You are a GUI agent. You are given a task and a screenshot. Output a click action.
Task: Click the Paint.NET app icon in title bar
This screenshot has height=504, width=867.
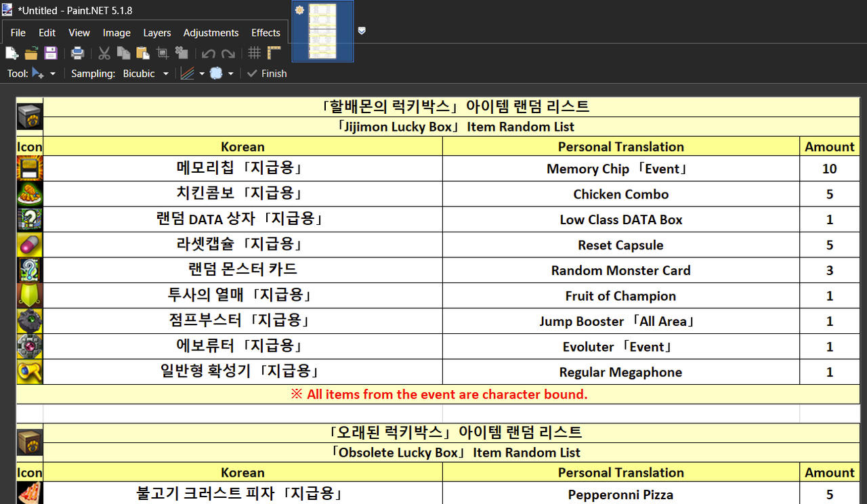coord(7,9)
